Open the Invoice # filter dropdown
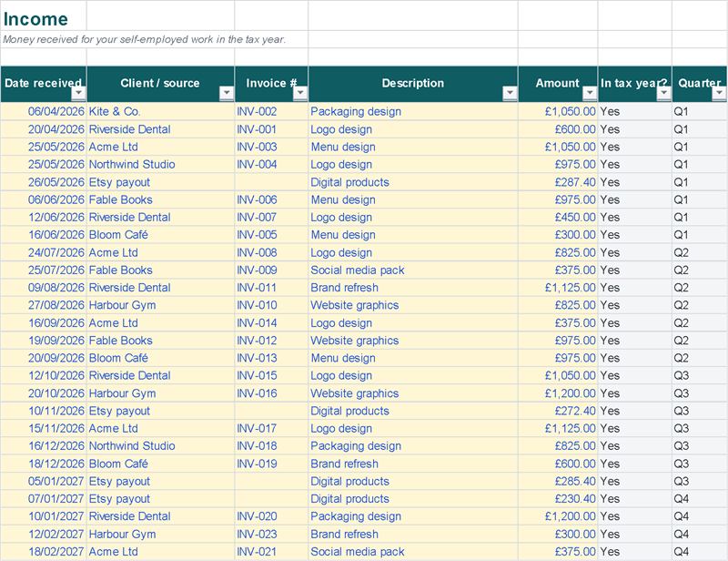The height and width of the screenshot is (561, 728). tap(300, 93)
